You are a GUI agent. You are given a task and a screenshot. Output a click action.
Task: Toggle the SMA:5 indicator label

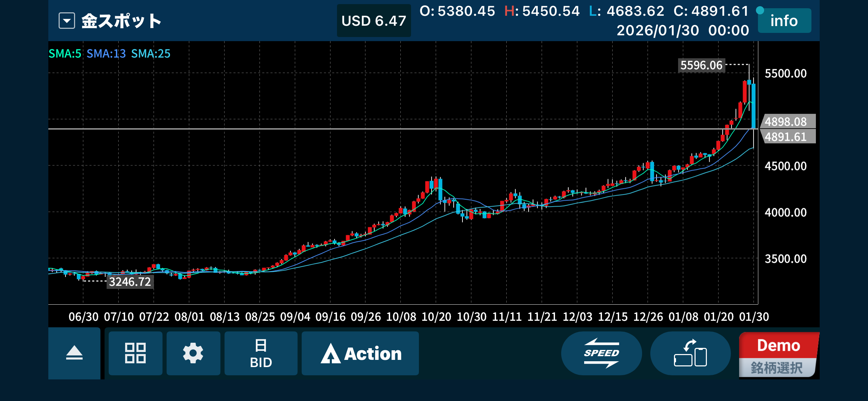click(65, 54)
